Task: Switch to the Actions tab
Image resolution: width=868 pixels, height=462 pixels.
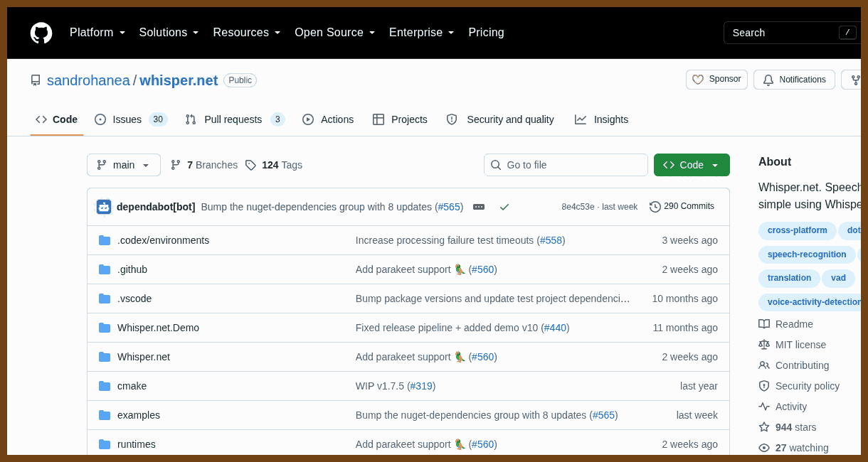Action: point(328,119)
